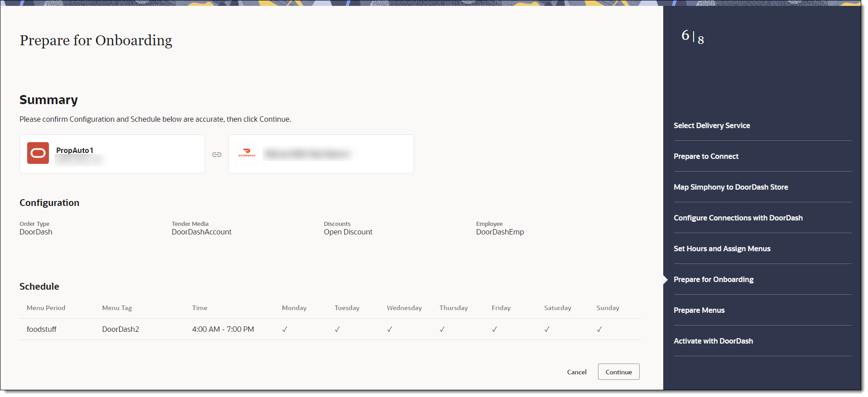Click the Discounts value Open Discount

[x=348, y=232]
